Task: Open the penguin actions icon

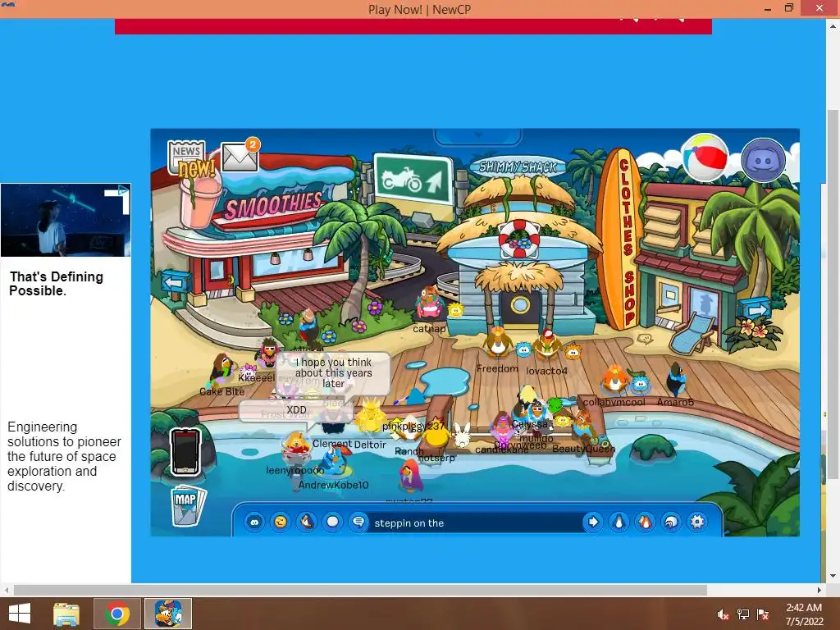Action: (307, 522)
